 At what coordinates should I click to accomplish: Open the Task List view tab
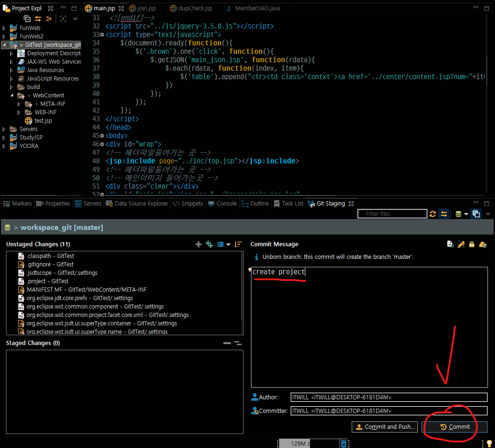288,204
